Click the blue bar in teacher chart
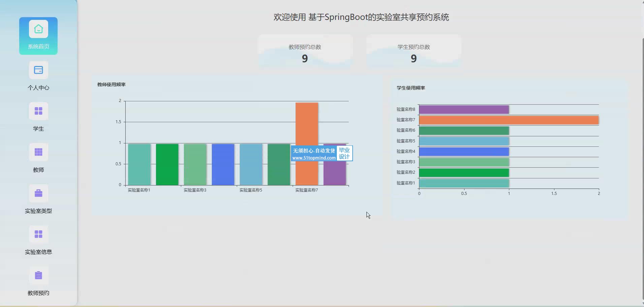 (223, 164)
